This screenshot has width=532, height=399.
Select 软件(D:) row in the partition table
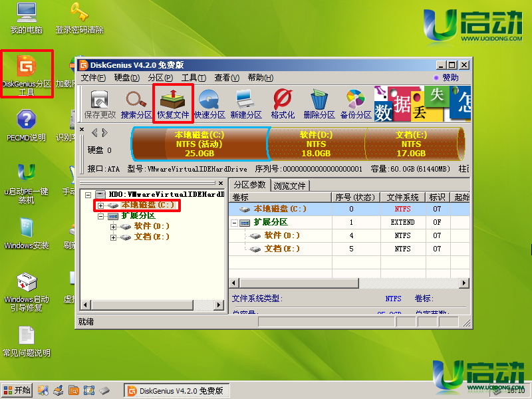[x=349, y=236]
